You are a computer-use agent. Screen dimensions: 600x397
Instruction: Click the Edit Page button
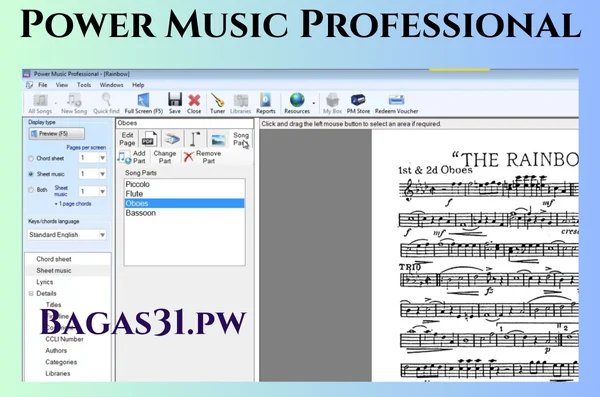127,139
